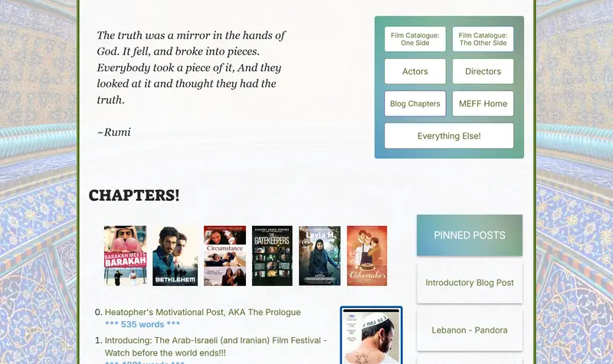Open Film Catalogue: The Other Side

[x=483, y=39]
